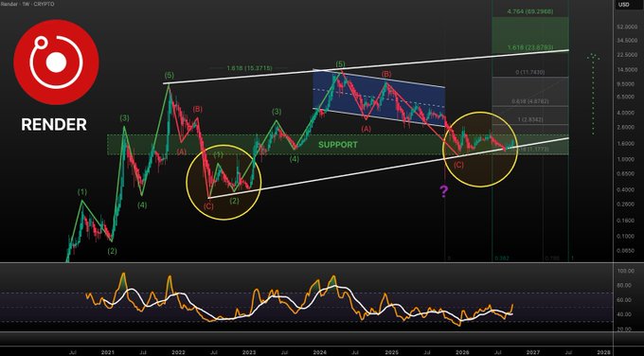Click the 2.6000 price axis value
This screenshot has height=356, width=644.
[625, 128]
